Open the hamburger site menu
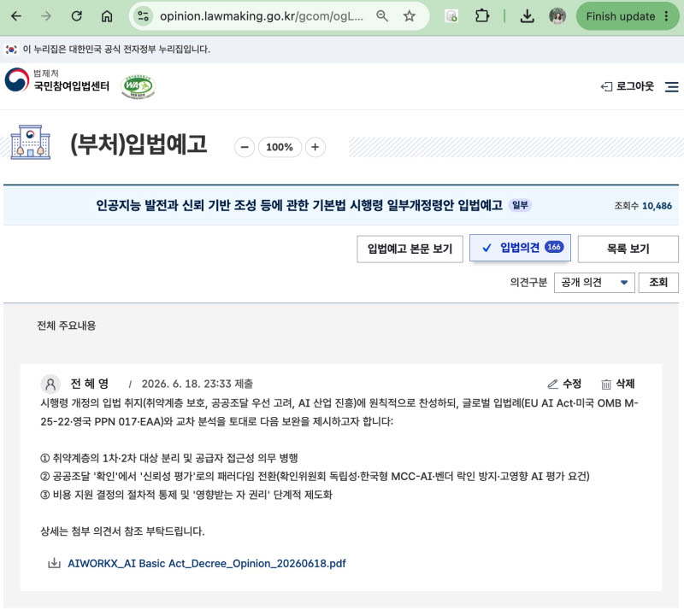Viewport: 684px width, 616px height. (x=671, y=87)
